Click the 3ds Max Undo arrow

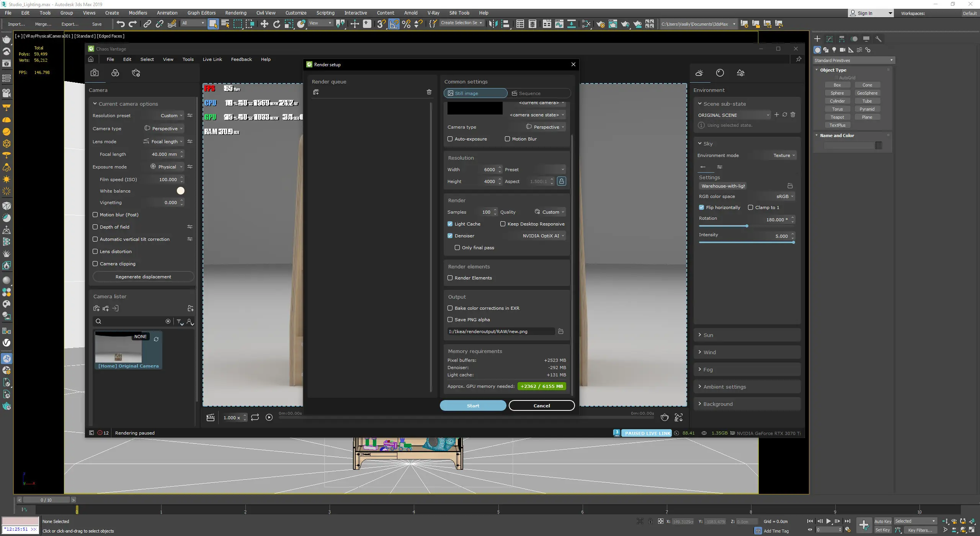click(x=121, y=24)
